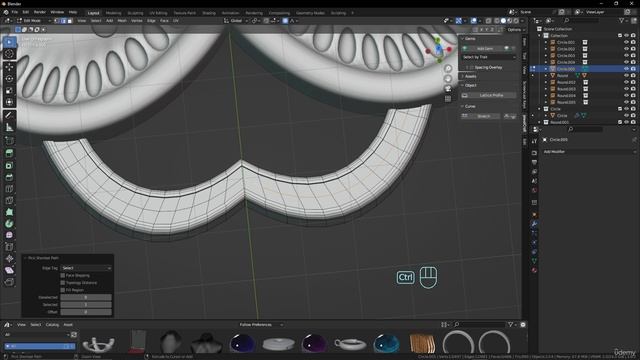
Task: Open the Select by Trait dropdown
Action: coord(489,57)
